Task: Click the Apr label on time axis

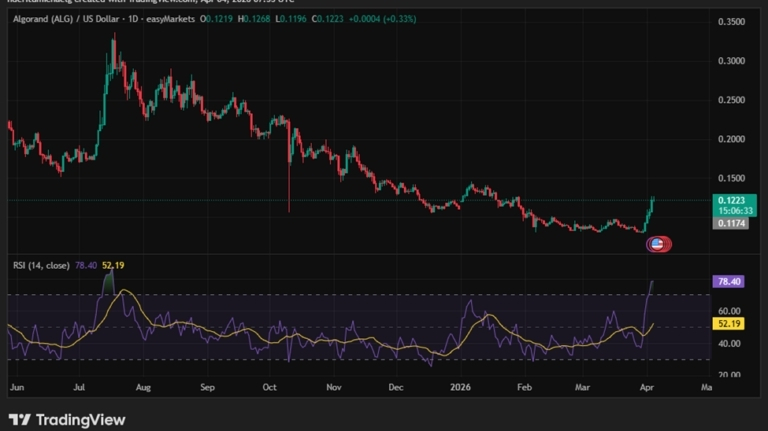Action: point(647,387)
